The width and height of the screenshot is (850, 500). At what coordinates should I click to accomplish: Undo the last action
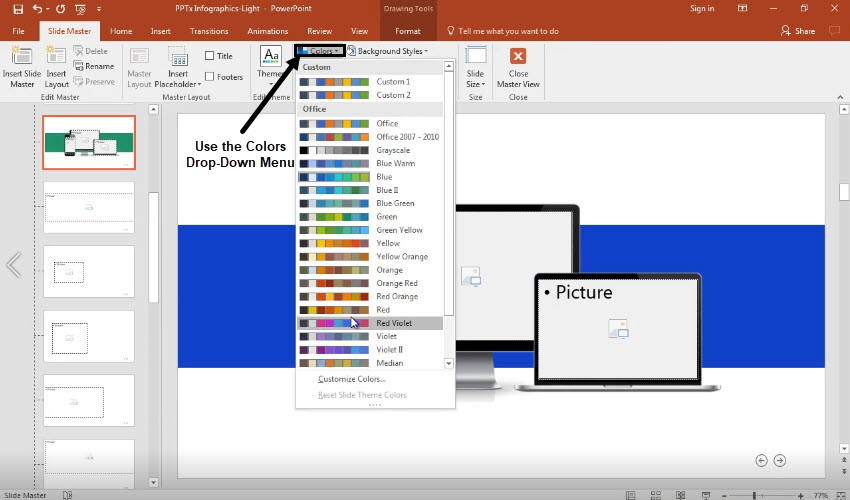(37, 9)
